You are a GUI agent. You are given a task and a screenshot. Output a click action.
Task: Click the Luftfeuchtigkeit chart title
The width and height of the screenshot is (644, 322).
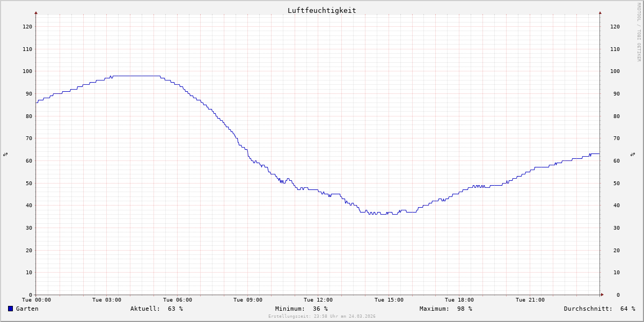(x=321, y=10)
